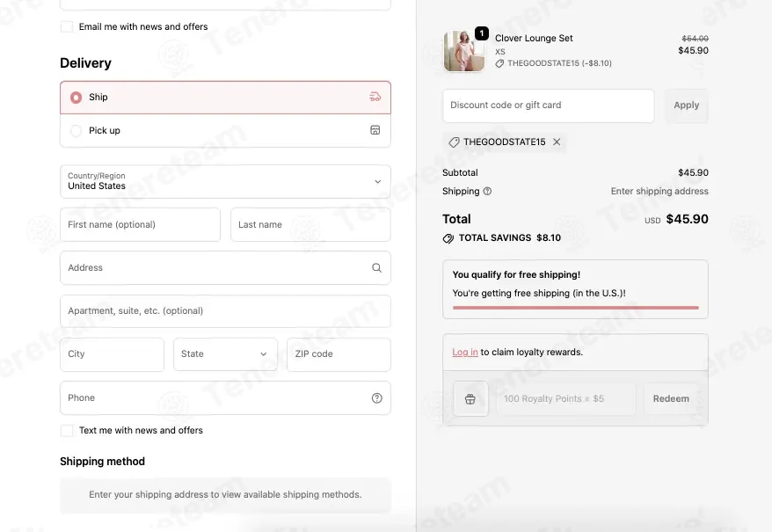Follow the Log in link for rewards
Screen dimensions: 772x532
coord(465,353)
